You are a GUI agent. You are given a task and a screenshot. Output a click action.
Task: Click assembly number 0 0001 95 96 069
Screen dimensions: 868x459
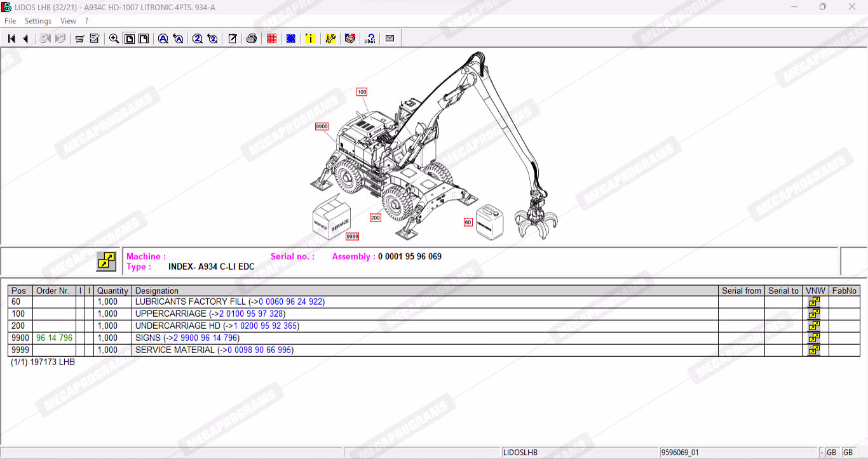point(410,256)
